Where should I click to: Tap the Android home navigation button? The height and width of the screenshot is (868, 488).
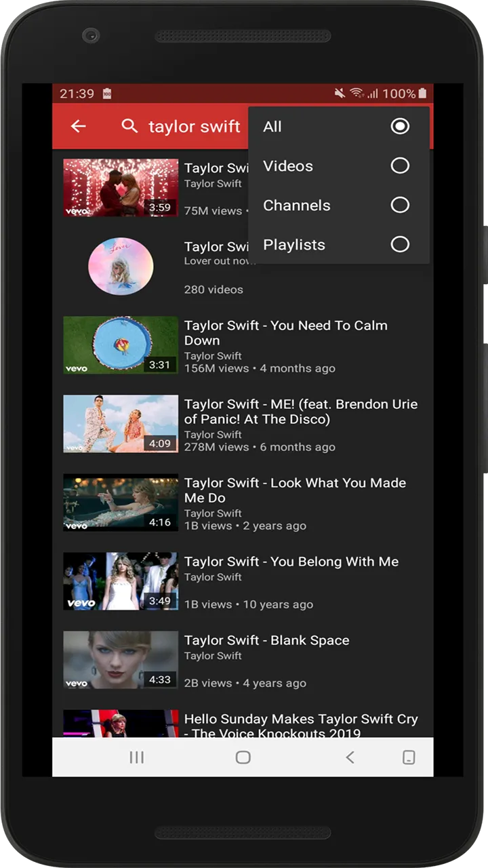243,757
